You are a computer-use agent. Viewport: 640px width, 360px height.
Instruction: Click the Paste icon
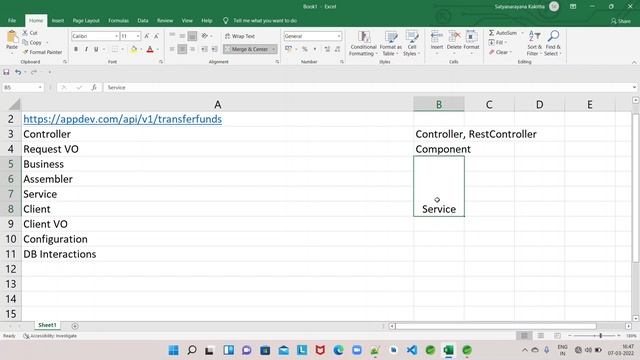pos(12,38)
